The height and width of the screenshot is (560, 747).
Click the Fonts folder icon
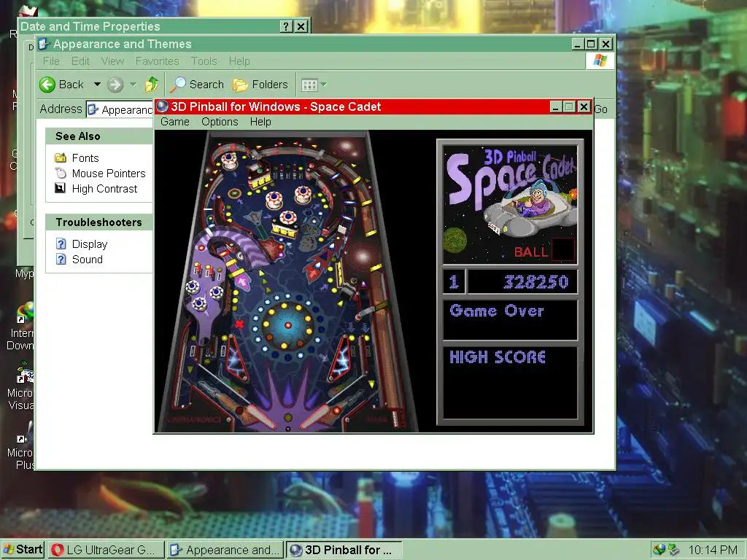tap(61, 157)
